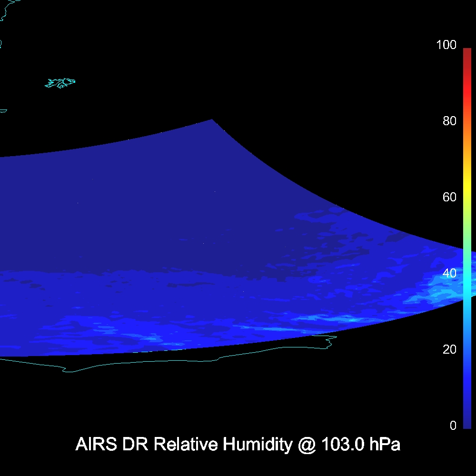This screenshot has height=476, width=476.
Task: Click the 0 label at the colorbar bottom
Action: coord(453,426)
